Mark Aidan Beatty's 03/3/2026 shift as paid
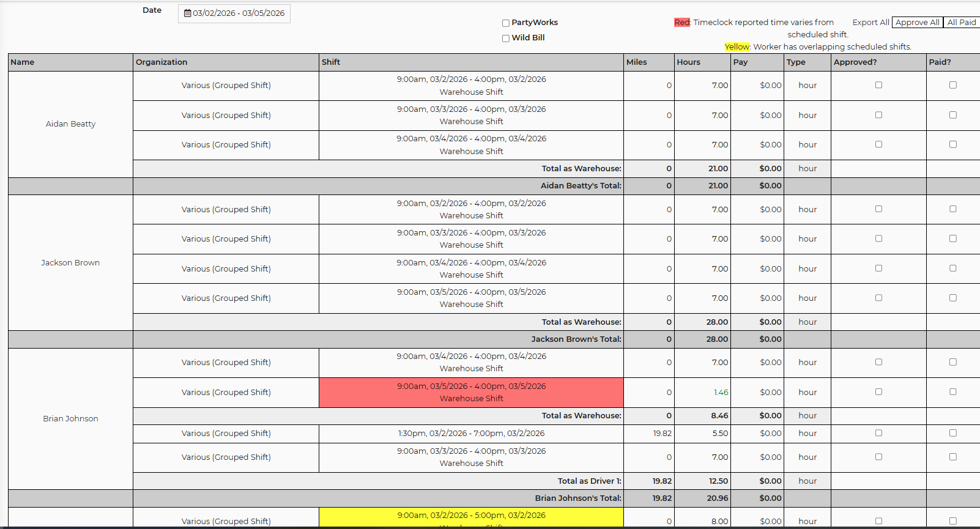This screenshot has width=980, height=529. (x=952, y=115)
